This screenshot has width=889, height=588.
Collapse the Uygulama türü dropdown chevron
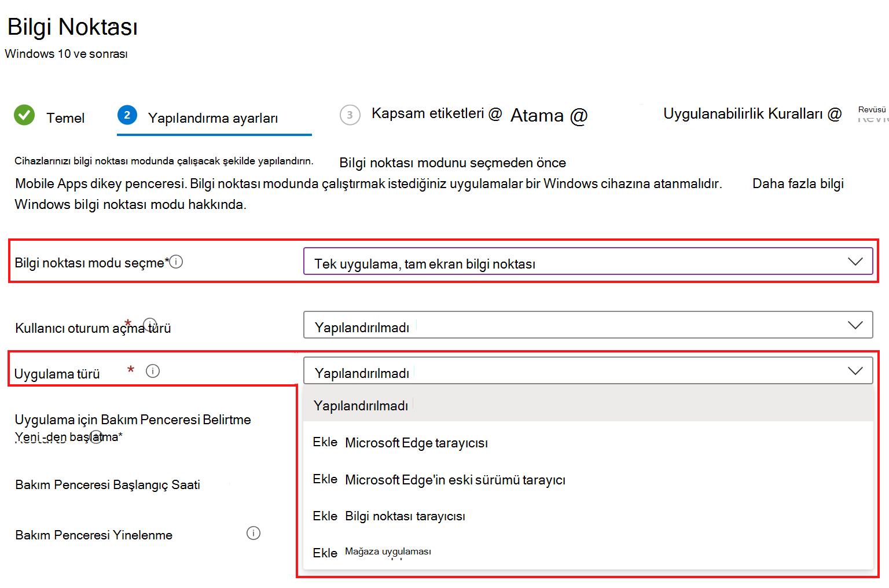(855, 370)
